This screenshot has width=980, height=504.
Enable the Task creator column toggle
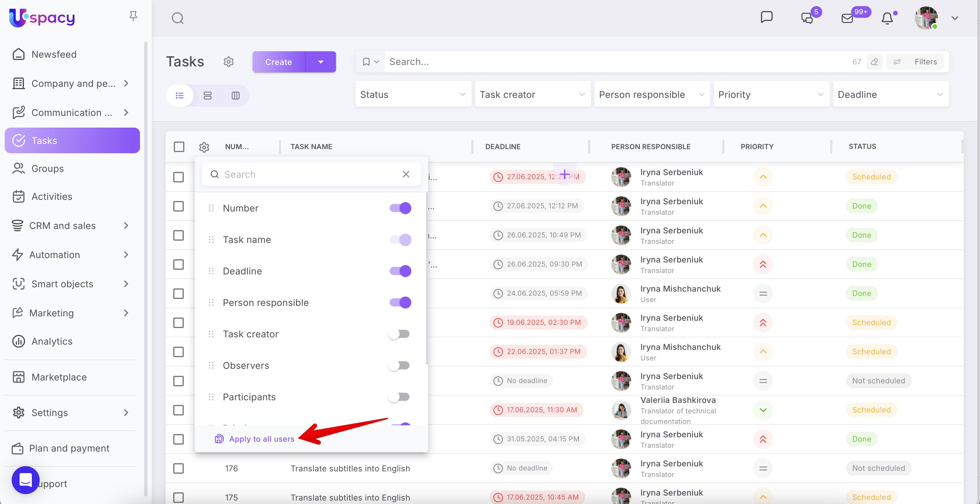(399, 334)
